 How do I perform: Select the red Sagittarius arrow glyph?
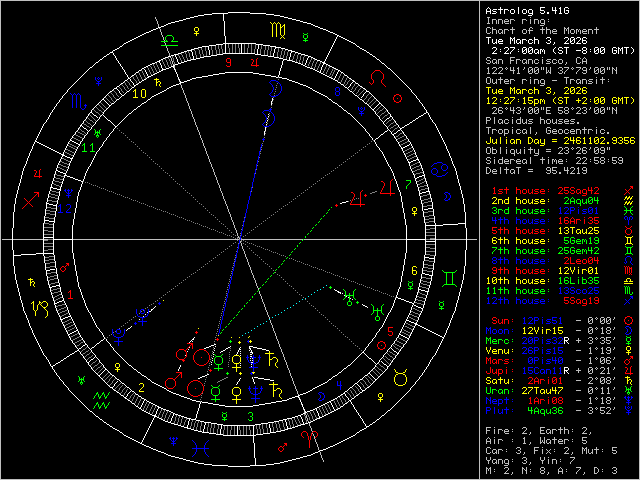coord(31,200)
